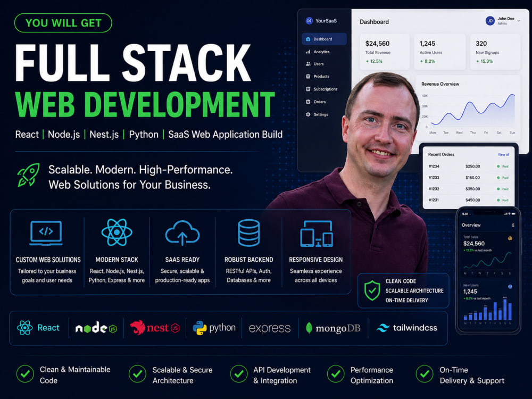Image resolution: width=532 pixels, height=399 pixels.
Task: Open Products in the sidebar
Action: (318, 76)
